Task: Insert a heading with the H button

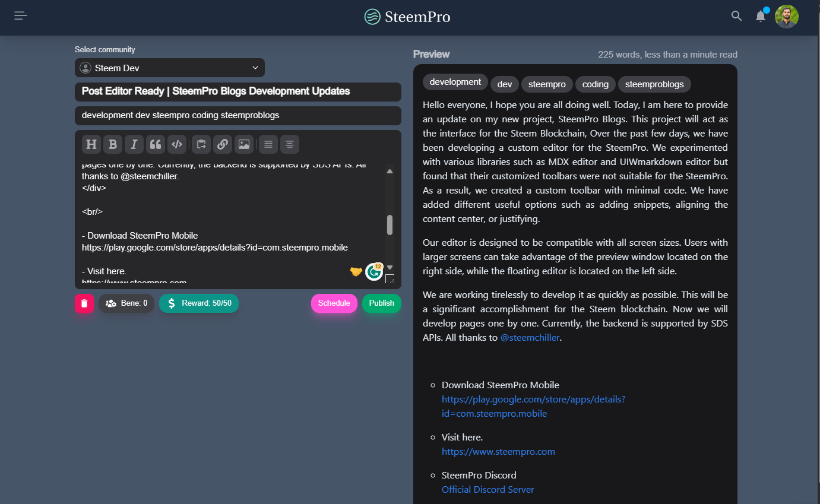Action: pos(91,144)
